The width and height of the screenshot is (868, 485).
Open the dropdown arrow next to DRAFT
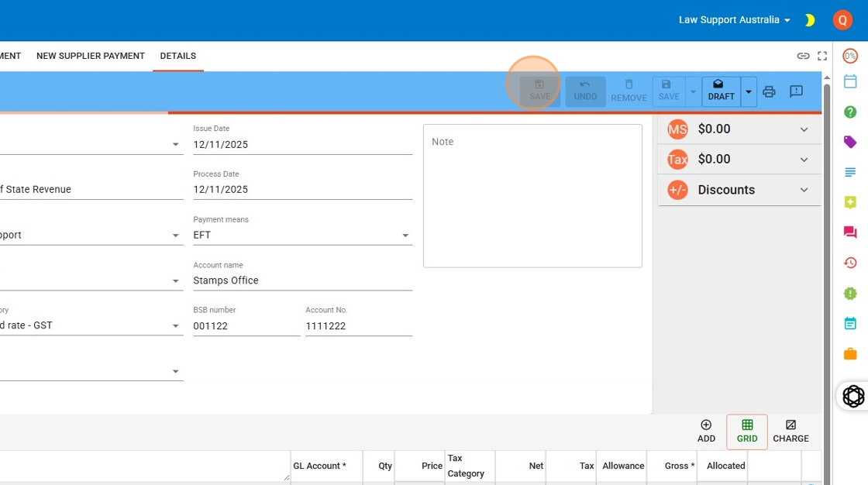(x=748, y=91)
